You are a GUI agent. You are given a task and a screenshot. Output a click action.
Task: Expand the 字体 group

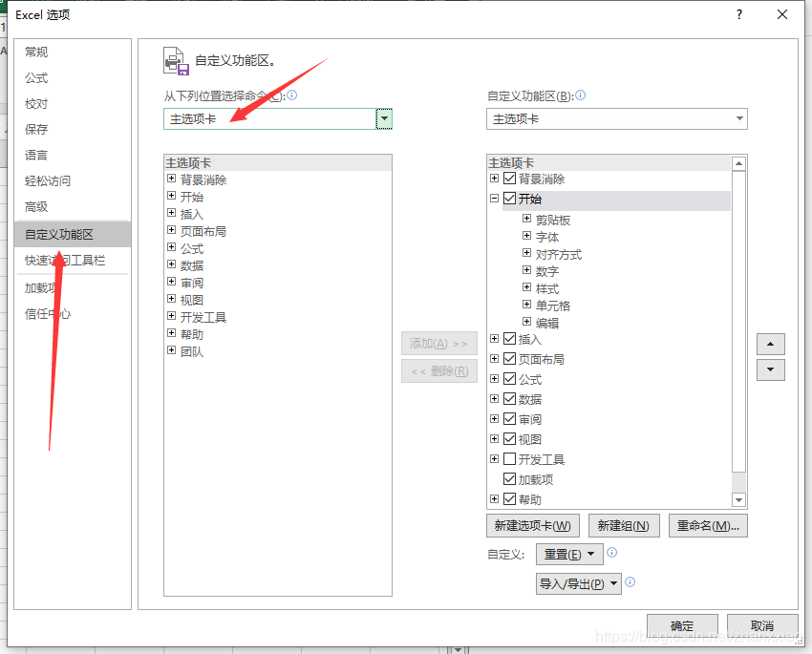pyautogui.click(x=526, y=236)
